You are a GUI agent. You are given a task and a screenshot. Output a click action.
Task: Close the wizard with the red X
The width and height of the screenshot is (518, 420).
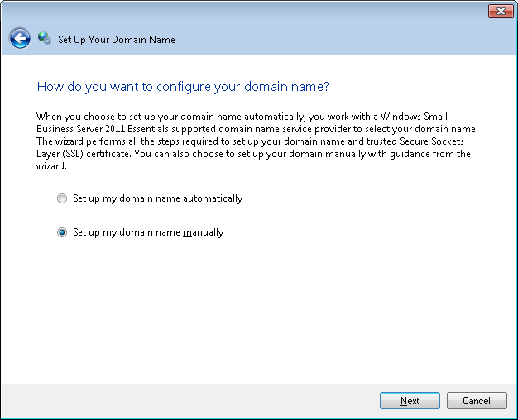pos(501,12)
